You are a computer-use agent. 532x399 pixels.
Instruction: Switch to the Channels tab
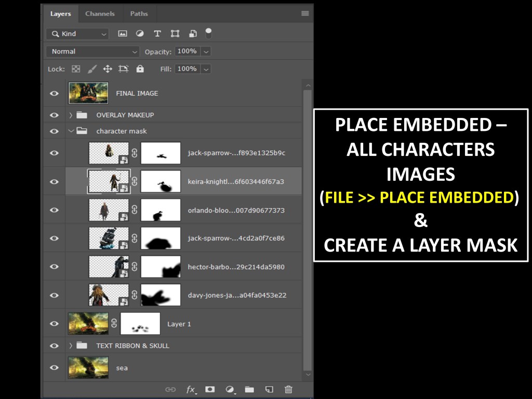tap(100, 14)
